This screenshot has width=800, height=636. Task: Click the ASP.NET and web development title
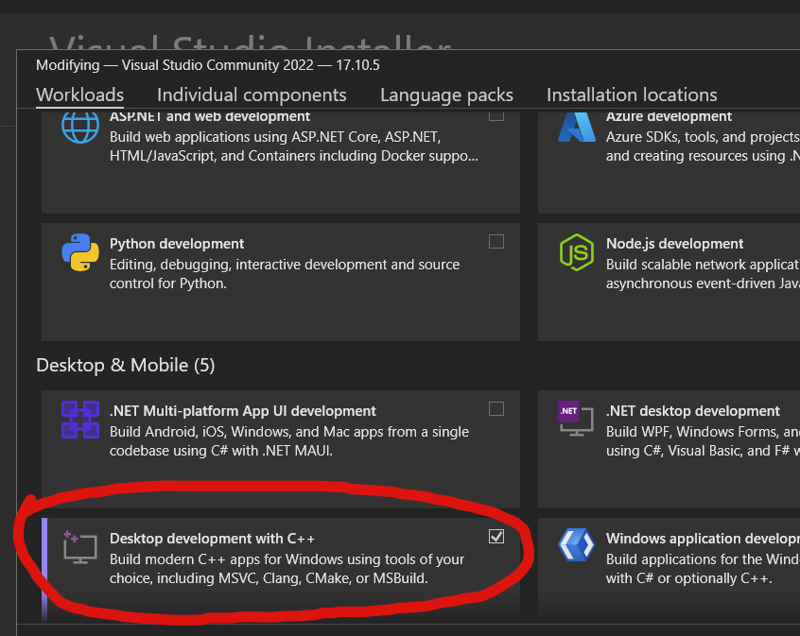pos(210,117)
